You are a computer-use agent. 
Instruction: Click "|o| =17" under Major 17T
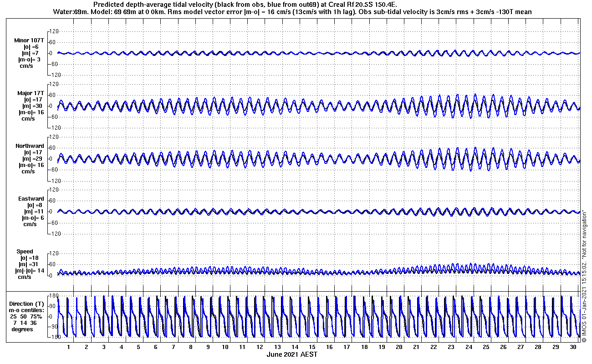33,99
